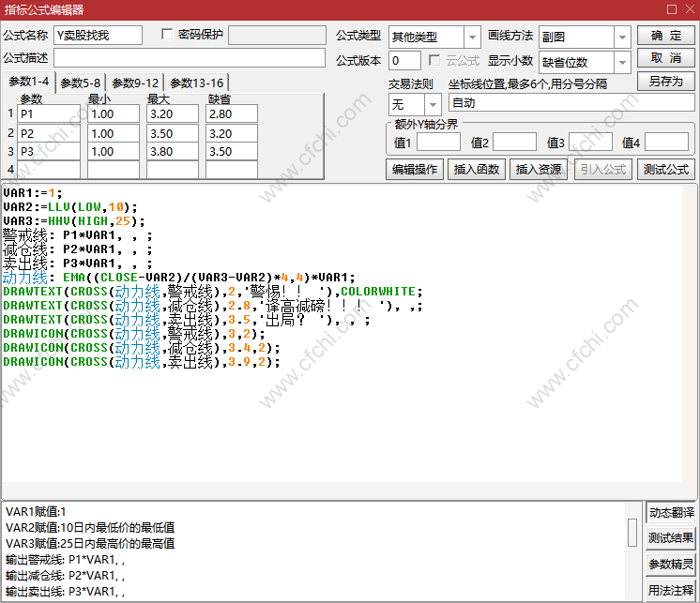This screenshot has height=603, width=700.
Task: Click the 参数精灵 button
Action: point(672,565)
